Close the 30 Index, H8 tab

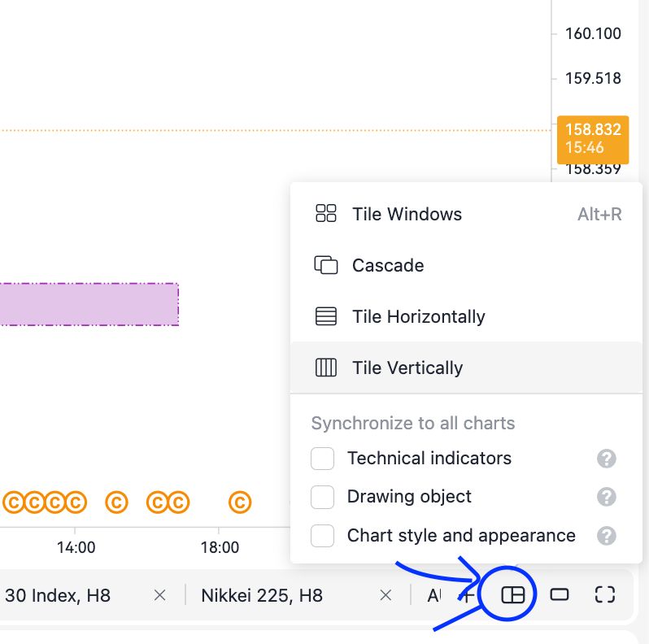click(x=159, y=595)
